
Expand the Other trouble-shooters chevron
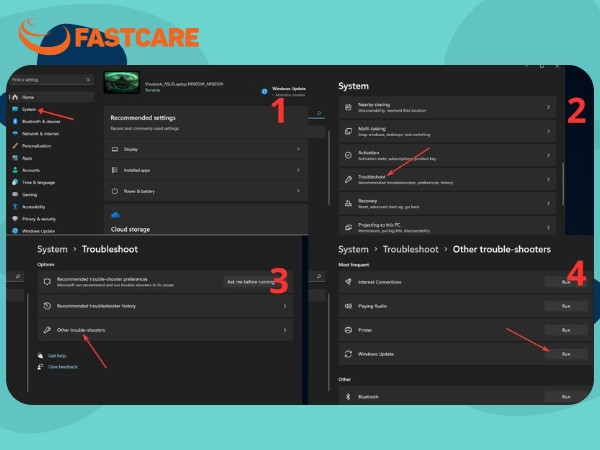[x=285, y=330]
